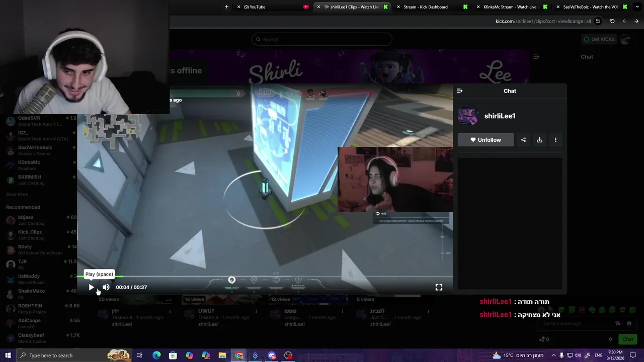This screenshot has width=644, height=362.
Task: Open the Windows Start menu
Action: point(8,355)
